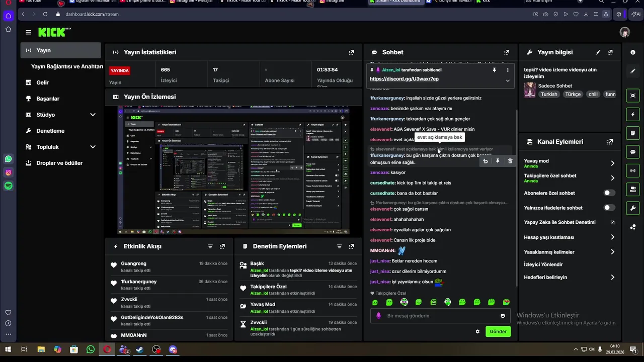Toggle Yalnızca ifadelerle sohbet switch
The height and width of the screenshot is (362, 644).
point(609,208)
